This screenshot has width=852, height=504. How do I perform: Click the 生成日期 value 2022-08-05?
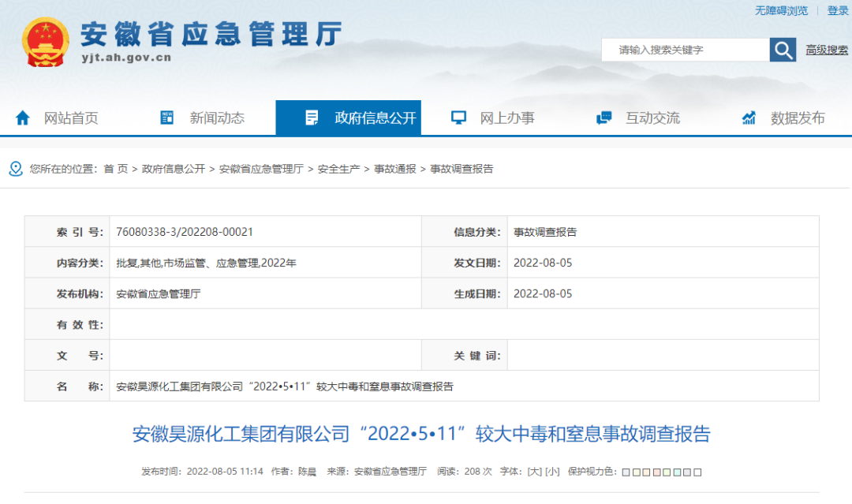543,294
